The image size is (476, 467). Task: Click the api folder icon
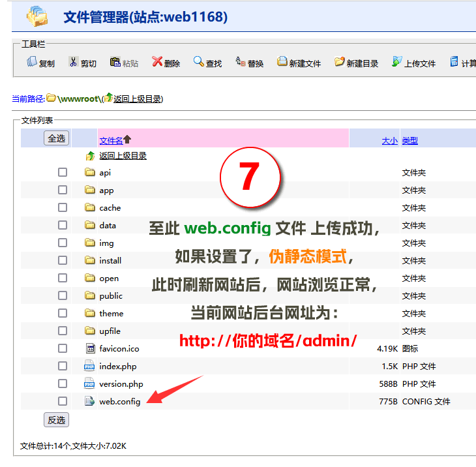click(90, 172)
